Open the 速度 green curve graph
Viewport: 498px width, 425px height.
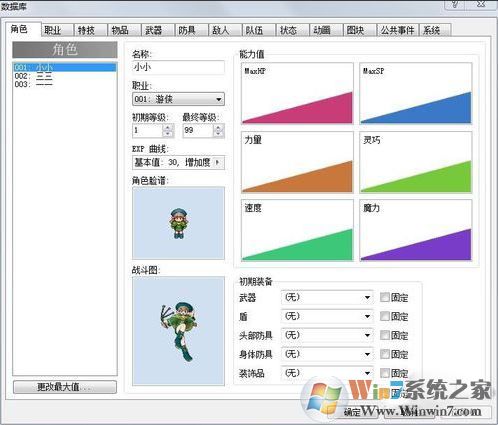click(x=297, y=230)
